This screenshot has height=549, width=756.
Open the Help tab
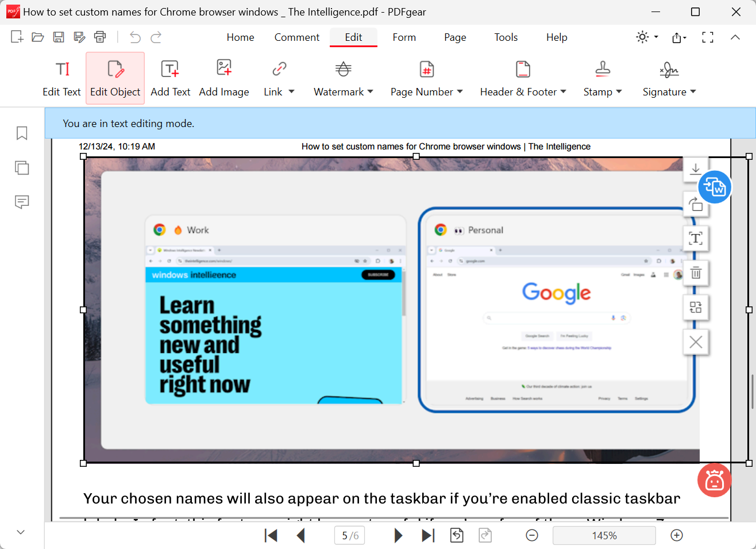point(557,37)
